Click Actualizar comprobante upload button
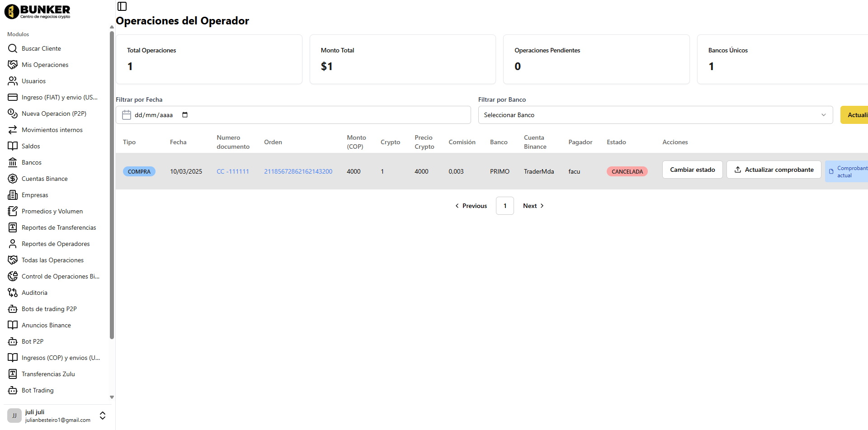The image size is (868, 430). coord(774,170)
